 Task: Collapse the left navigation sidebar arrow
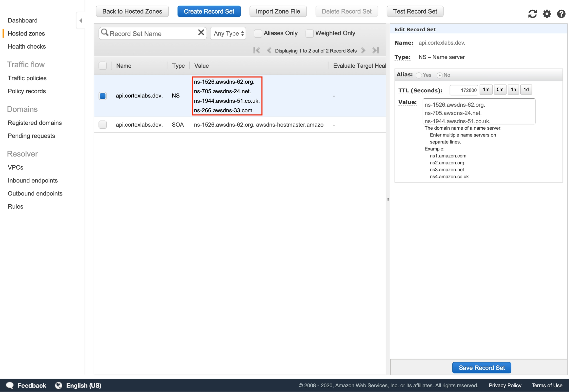pos(81,20)
